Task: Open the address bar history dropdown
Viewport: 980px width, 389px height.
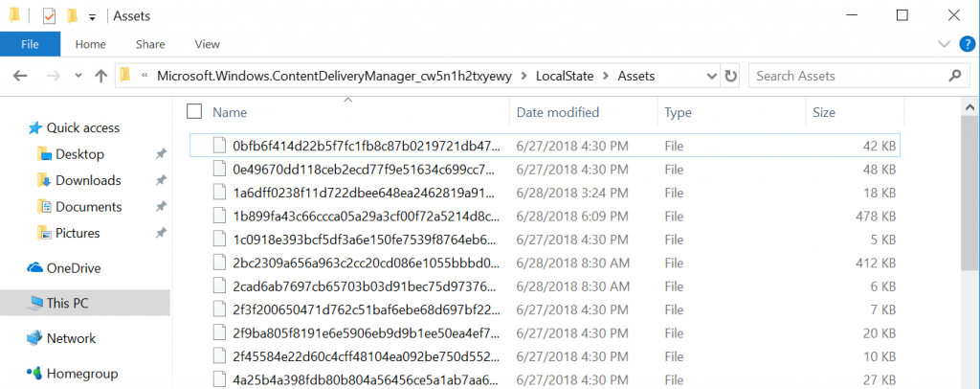Action: click(711, 77)
